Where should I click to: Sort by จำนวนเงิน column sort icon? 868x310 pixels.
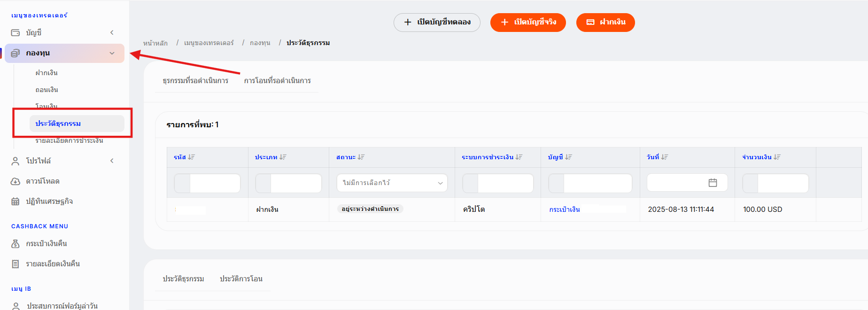[x=777, y=157]
